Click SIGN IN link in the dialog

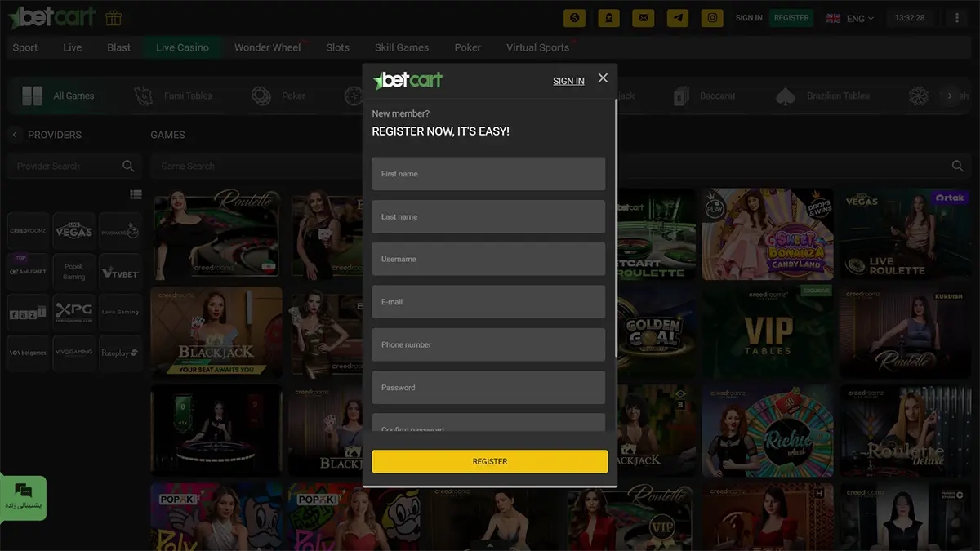coord(568,81)
